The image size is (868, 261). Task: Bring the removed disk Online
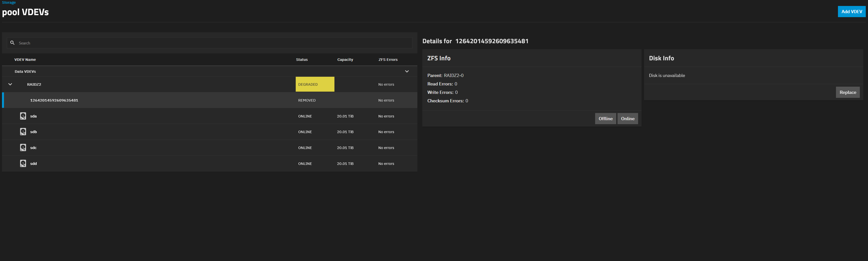(x=627, y=119)
